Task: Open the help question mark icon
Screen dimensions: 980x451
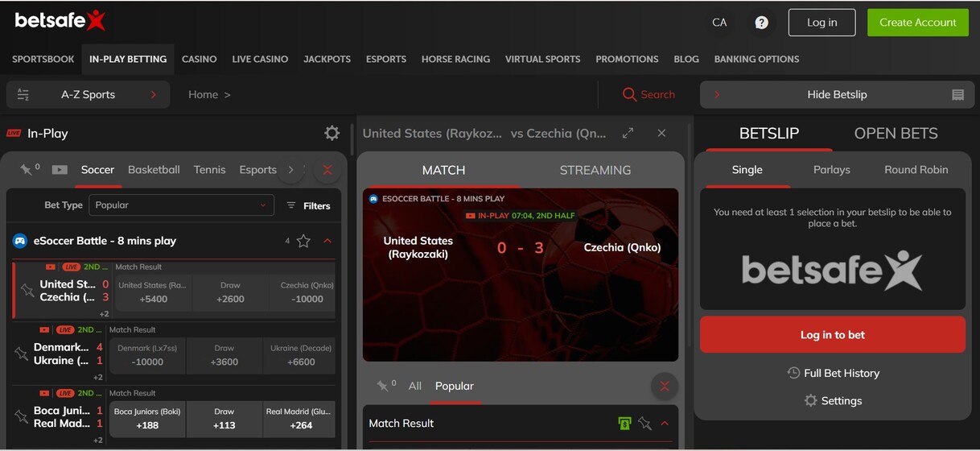Action: (x=761, y=23)
